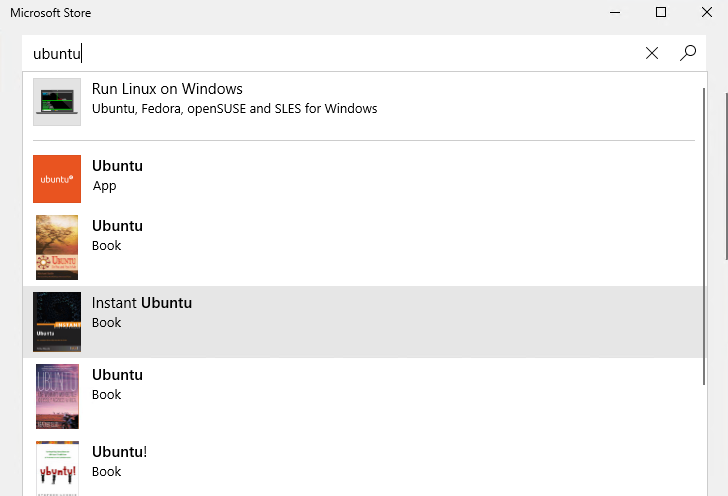The height and width of the screenshot is (496, 728).
Task: Close the Microsoft Store window
Action: coord(707,13)
